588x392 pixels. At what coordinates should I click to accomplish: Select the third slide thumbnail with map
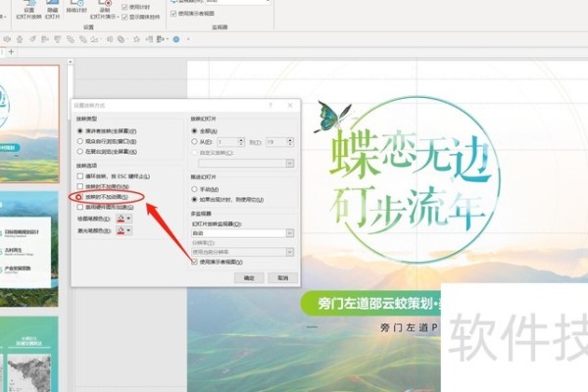click(29, 354)
